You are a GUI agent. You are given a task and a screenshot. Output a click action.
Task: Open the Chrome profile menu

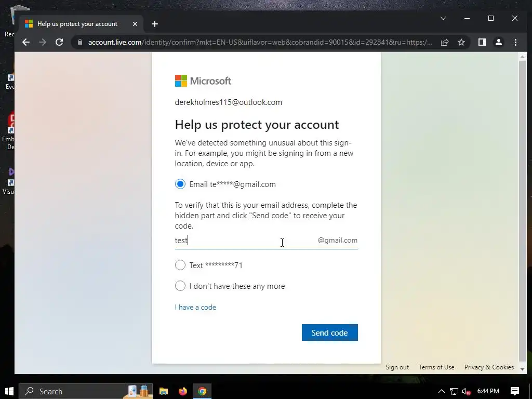coord(498,42)
